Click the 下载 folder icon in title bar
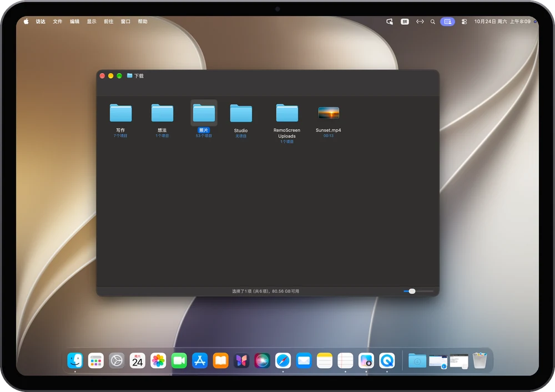The width and height of the screenshot is (555, 392). [129, 75]
